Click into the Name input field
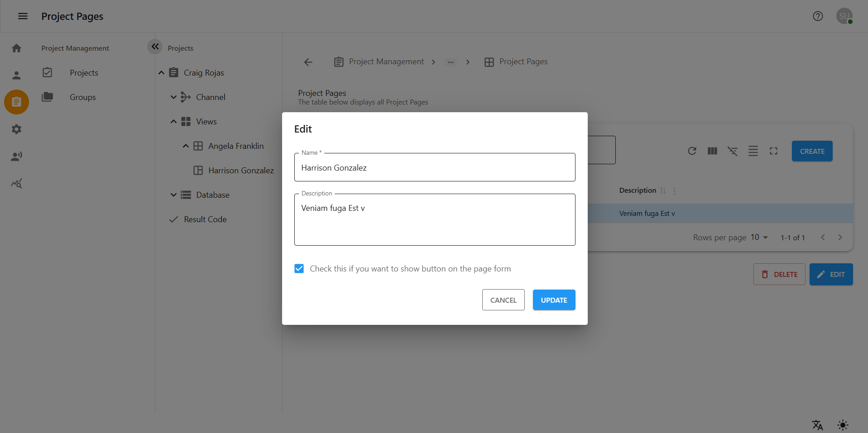Viewport: 868px width, 433px height. [434, 168]
